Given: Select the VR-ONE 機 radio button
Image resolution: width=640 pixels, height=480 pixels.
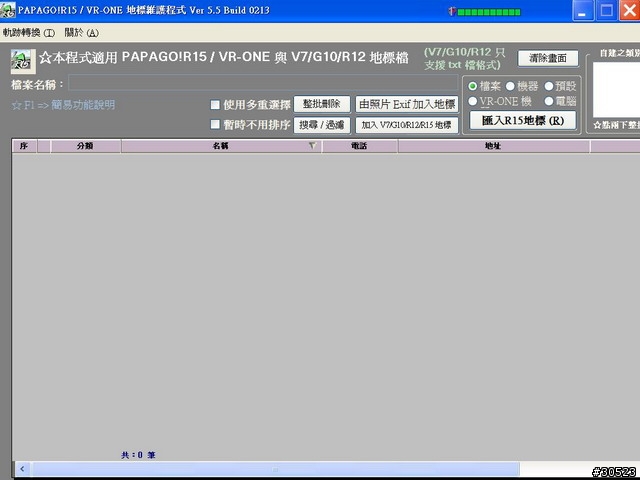Looking at the screenshot, I should click(x=473, y=101).
